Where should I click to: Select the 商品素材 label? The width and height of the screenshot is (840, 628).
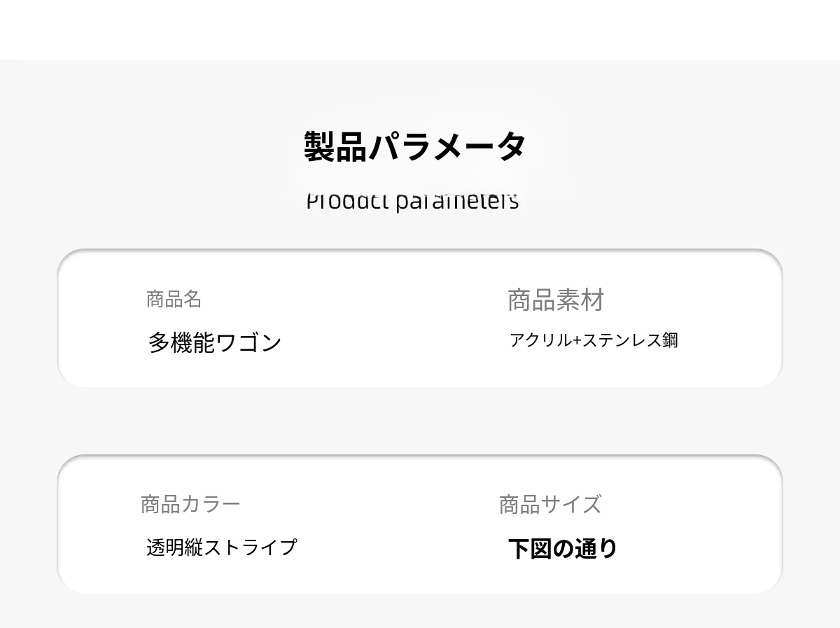pyautogui.click(x=555, y=300)
